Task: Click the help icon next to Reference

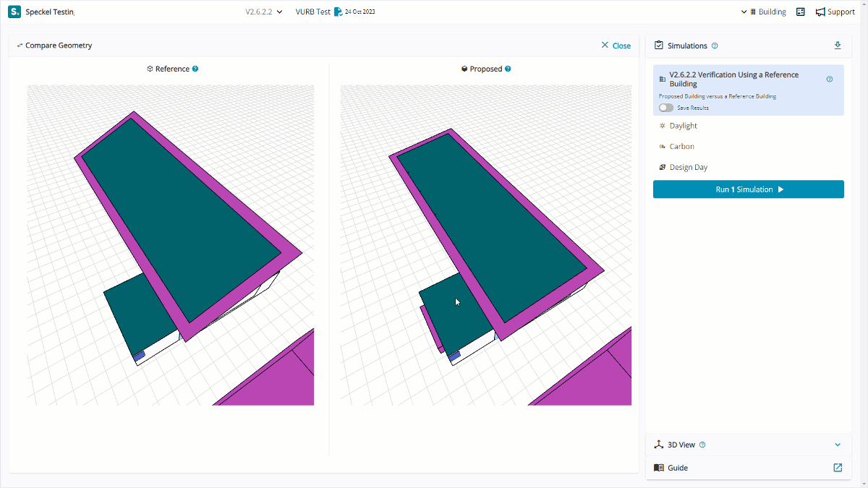Action: [195, 69]
